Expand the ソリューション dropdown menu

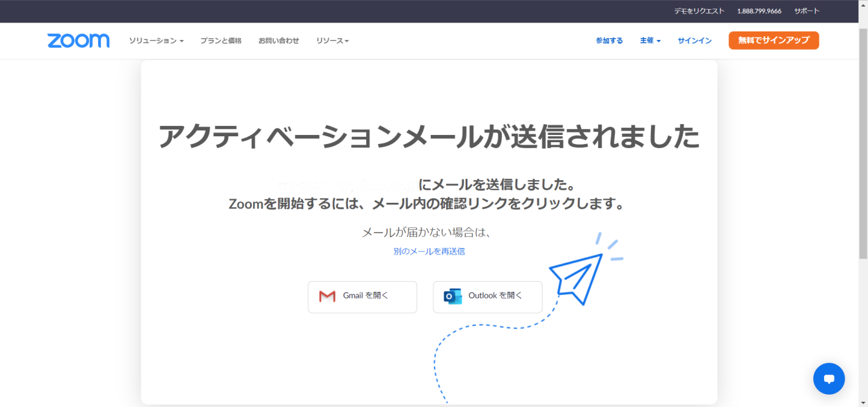coord(156,41)
